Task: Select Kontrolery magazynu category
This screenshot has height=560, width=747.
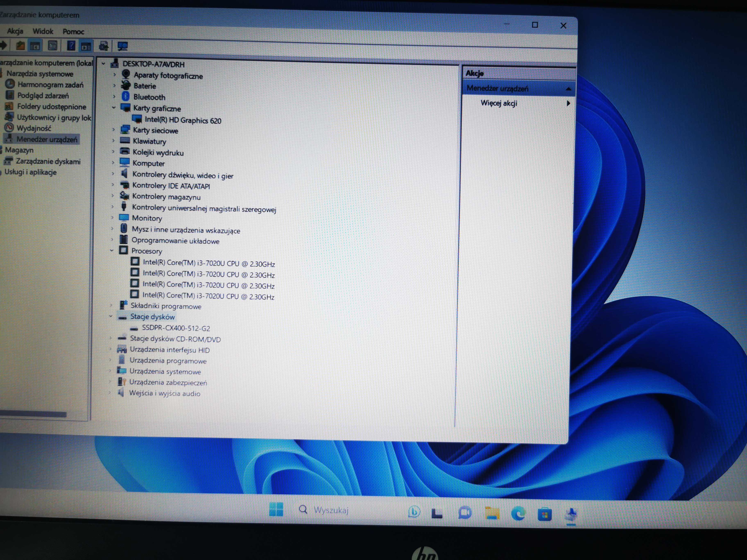Action: tap(166, 196)
